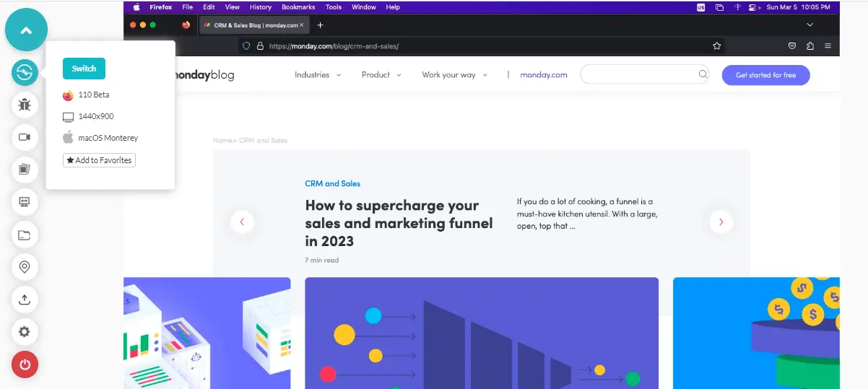This screenshot has width=868, height=389.
Task: Collapse the sidebar with the up chevron
Action: point(26,30)
